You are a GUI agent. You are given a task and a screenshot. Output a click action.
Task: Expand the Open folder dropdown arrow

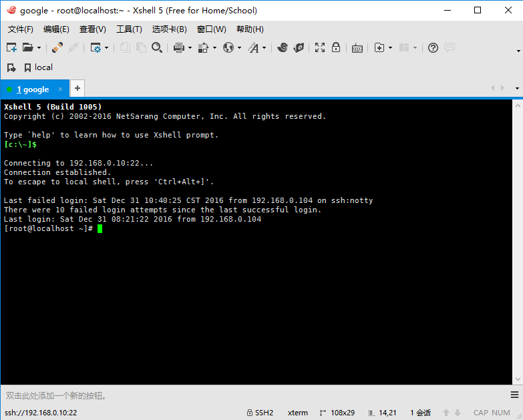pos(39,48)
